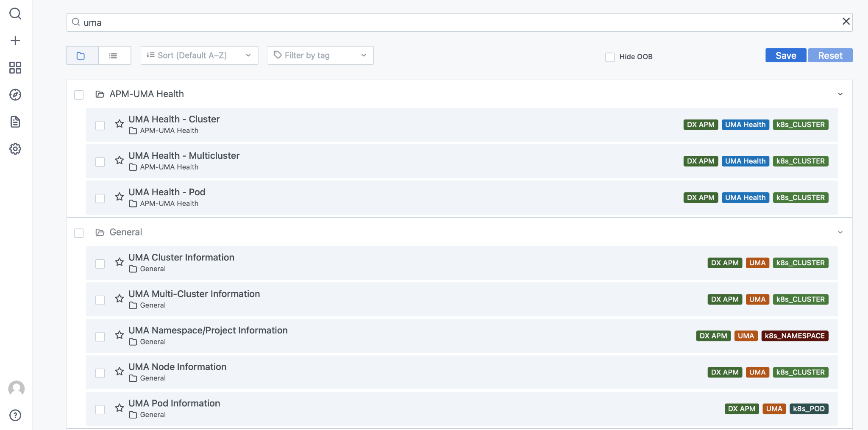Select the compass explore icon
Viewport: 868px width, 430px height.
(x=15, y=95)
